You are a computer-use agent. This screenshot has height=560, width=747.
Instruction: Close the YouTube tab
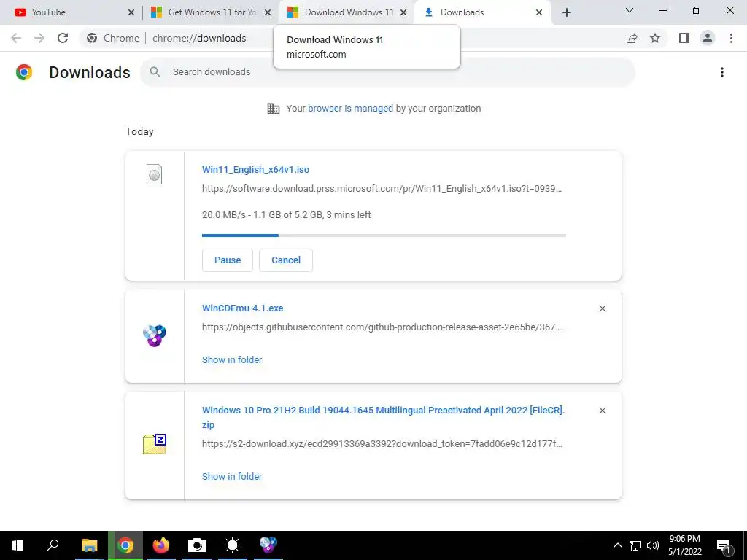(x=131, y=12)
